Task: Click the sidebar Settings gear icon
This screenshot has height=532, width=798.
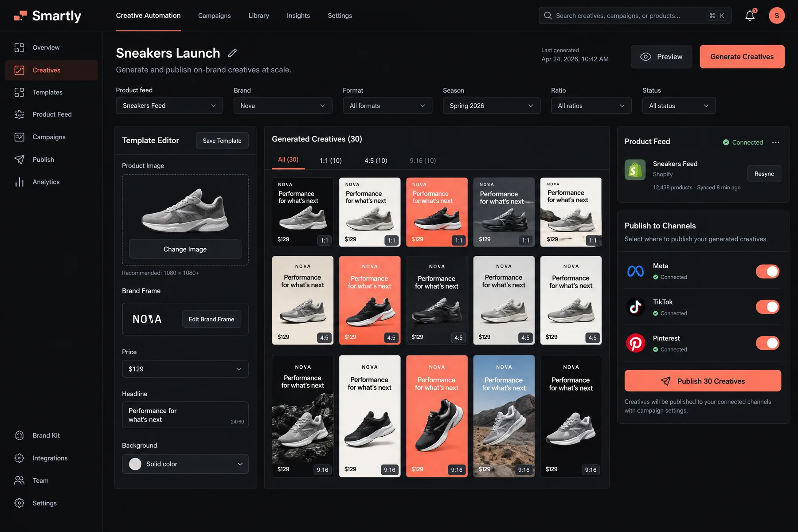Action: coord(20,503)
